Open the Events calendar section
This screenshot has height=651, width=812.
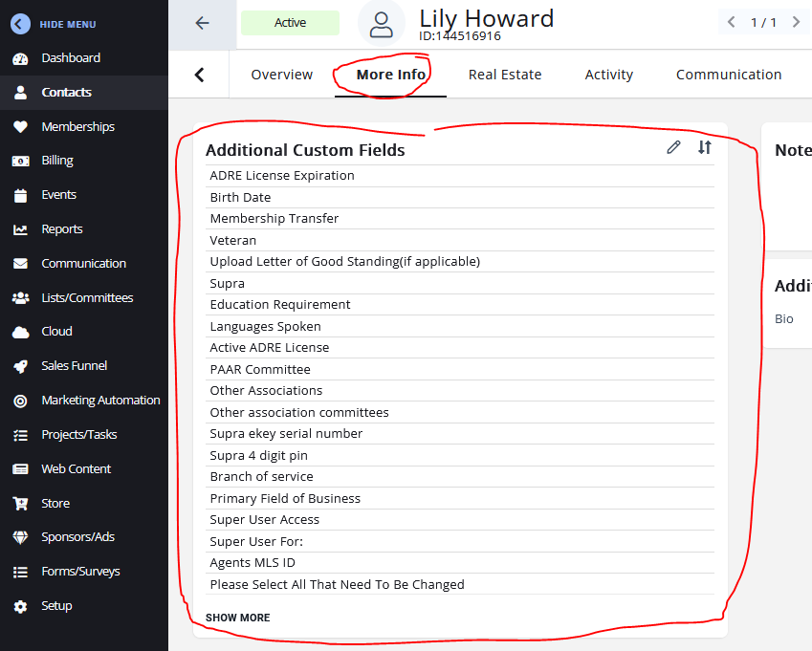[x=58, y=195]
